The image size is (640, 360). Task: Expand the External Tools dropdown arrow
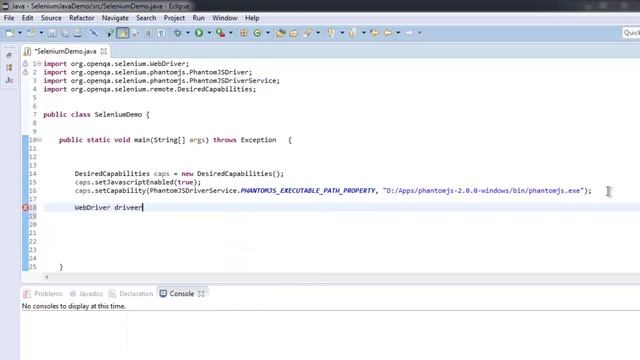point(231,33)
